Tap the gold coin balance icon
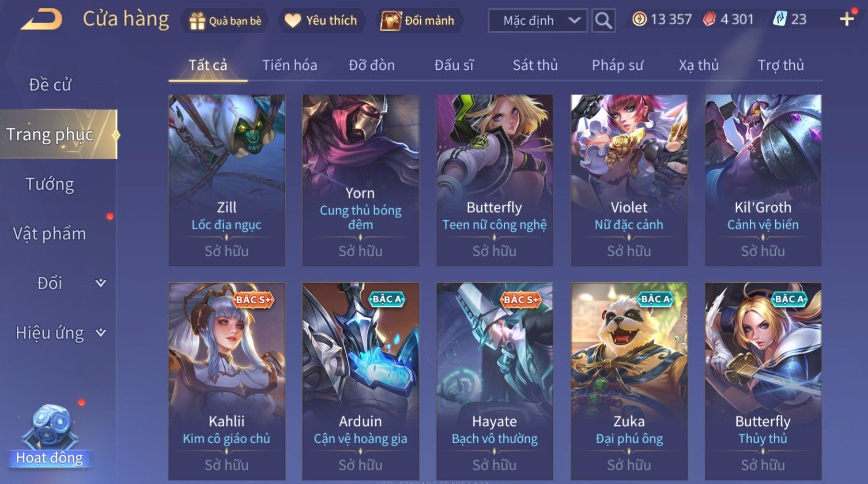Viewport: 868px width, 484px height. [639, 20]
